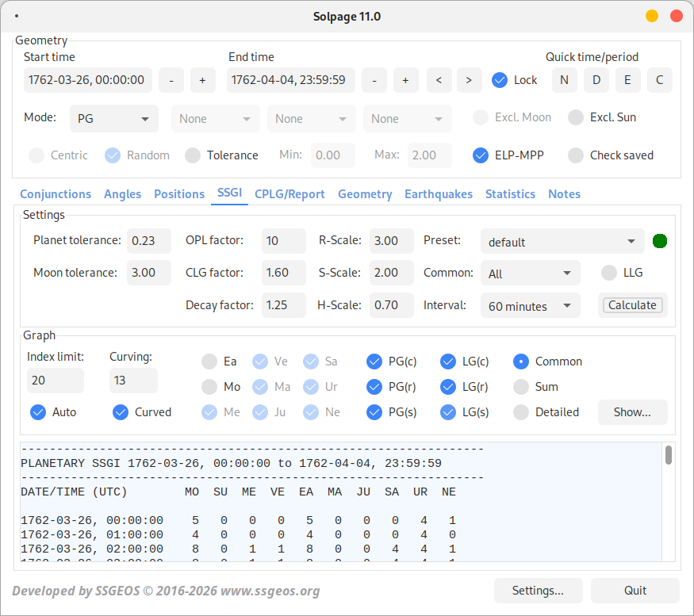The image size is (694, 616).
Task: Click the results output scrollbar
Action: [x=669, y=455]
